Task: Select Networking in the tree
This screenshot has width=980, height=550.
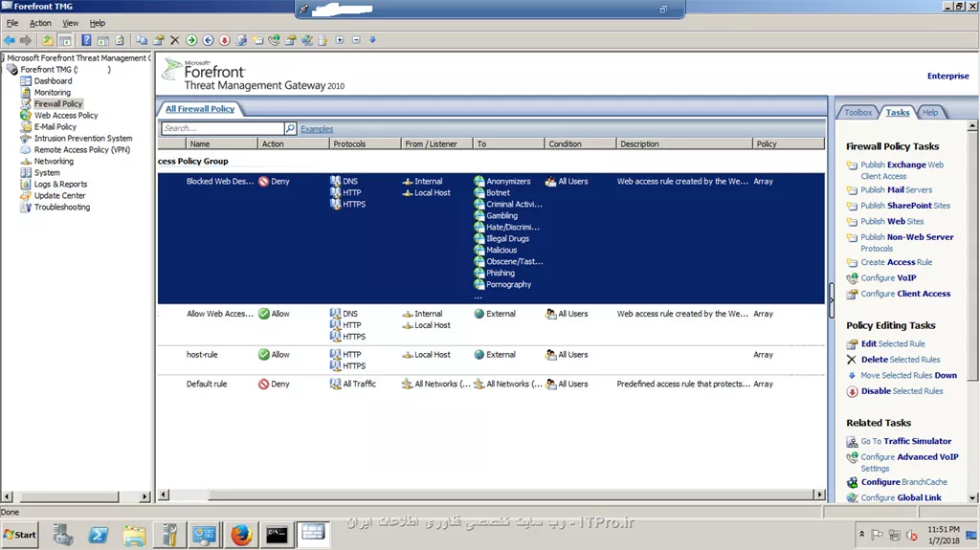Action: coord(54,162)
